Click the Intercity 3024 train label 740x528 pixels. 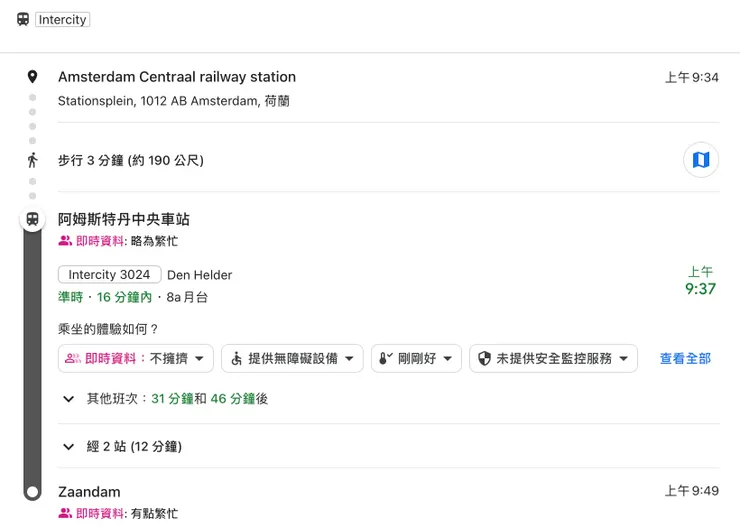pos(109,275)
